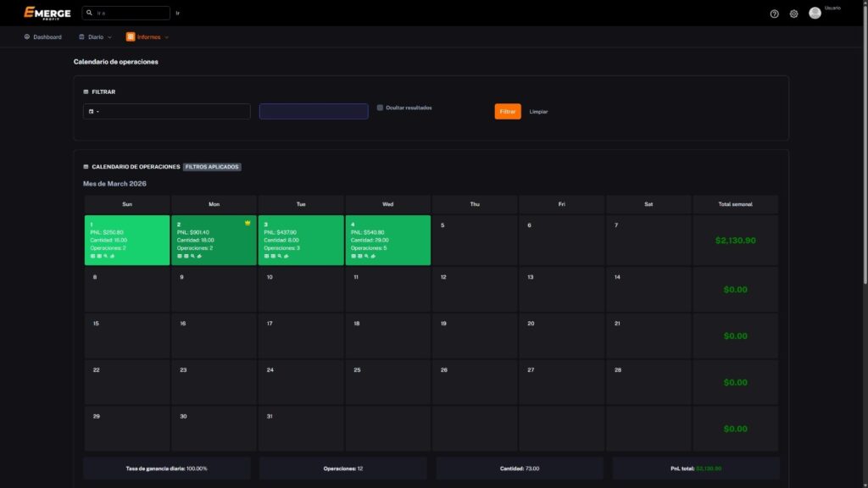Click the crown icon on March 2
The width and height of the screenshot is (868, 488).
tap(248, 223)
